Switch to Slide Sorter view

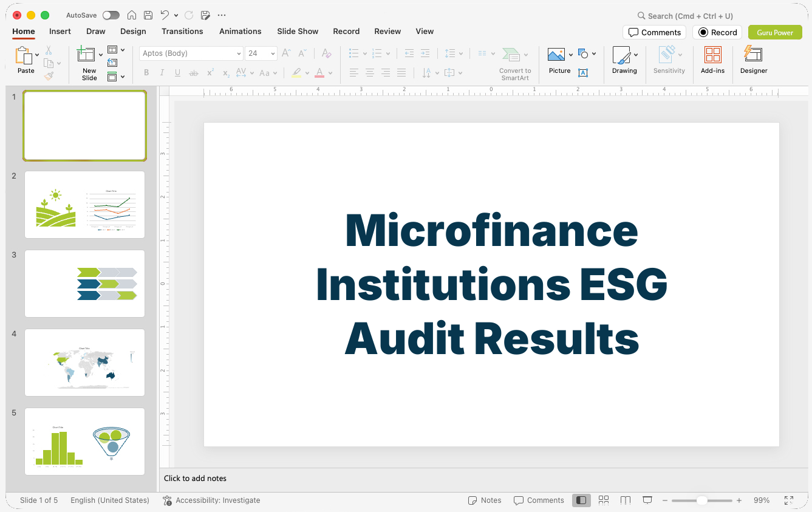(x=604, y=500)
